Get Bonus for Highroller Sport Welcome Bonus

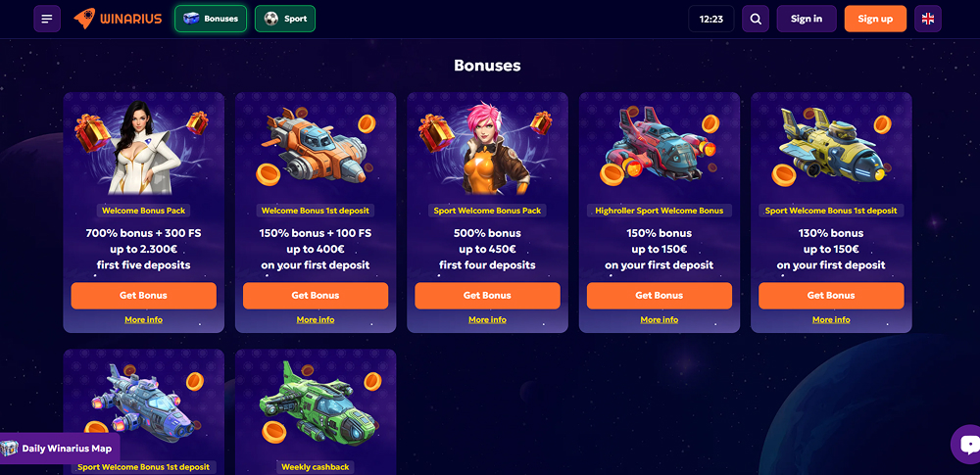click(x=660, y=296)
